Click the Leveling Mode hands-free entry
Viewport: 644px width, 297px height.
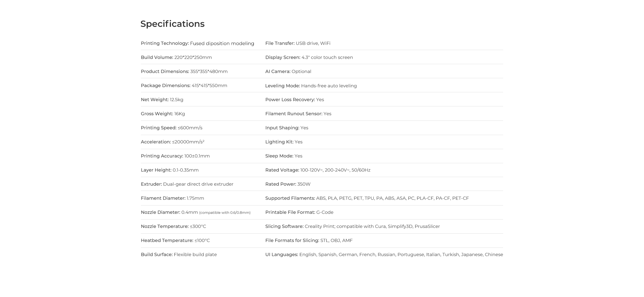coord(311,86)
